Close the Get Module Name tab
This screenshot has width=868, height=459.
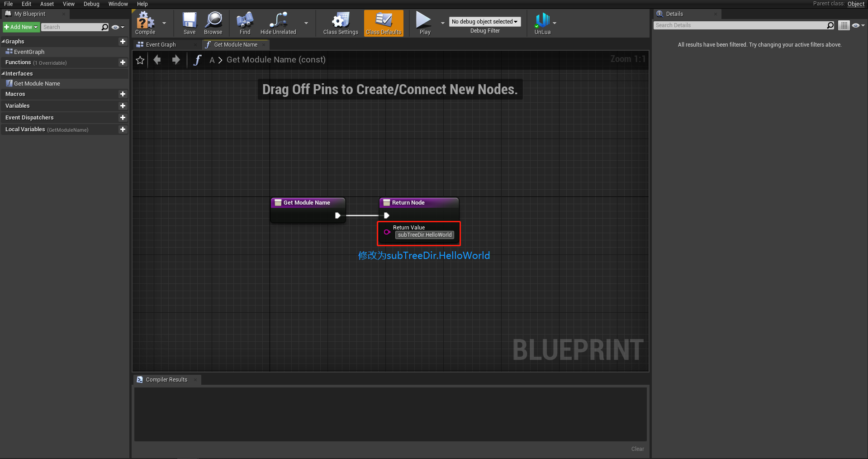pyautogui.click(x=264, y=45)
